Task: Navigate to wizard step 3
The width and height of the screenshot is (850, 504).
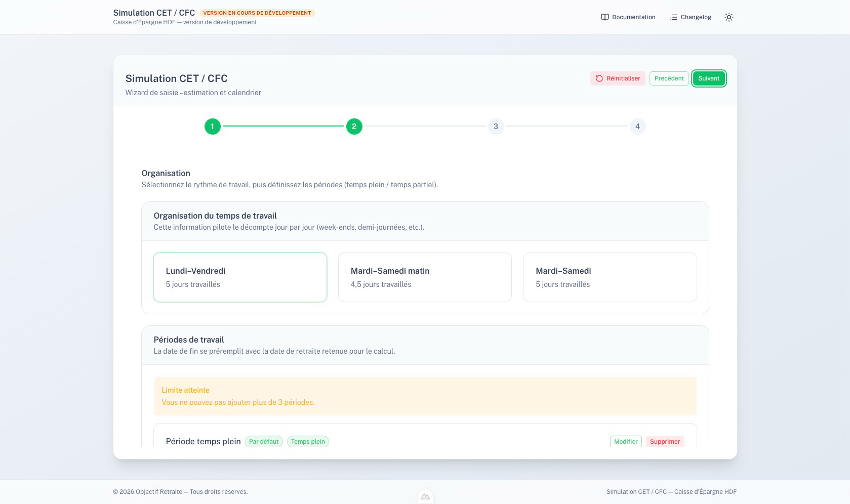Action: (496, 127)
